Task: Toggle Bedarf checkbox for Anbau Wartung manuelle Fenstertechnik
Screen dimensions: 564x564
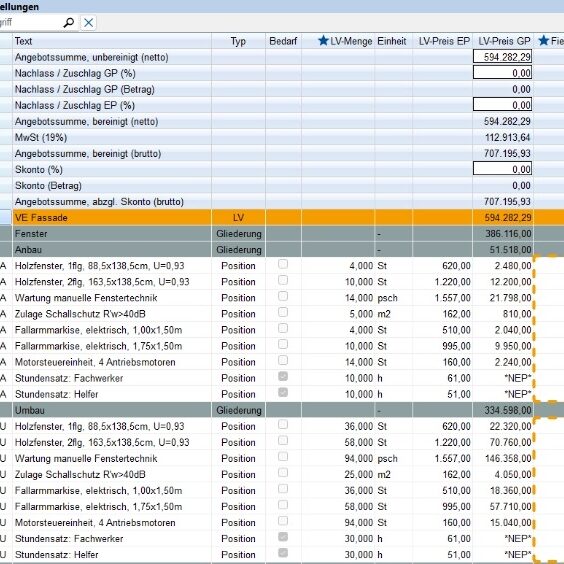Action: pyautogui.click(x=283, y=296)
